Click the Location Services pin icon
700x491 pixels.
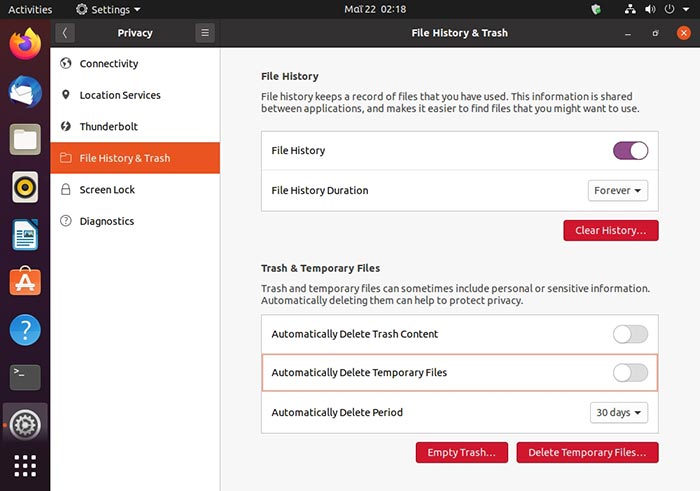(x=66, y=95)
